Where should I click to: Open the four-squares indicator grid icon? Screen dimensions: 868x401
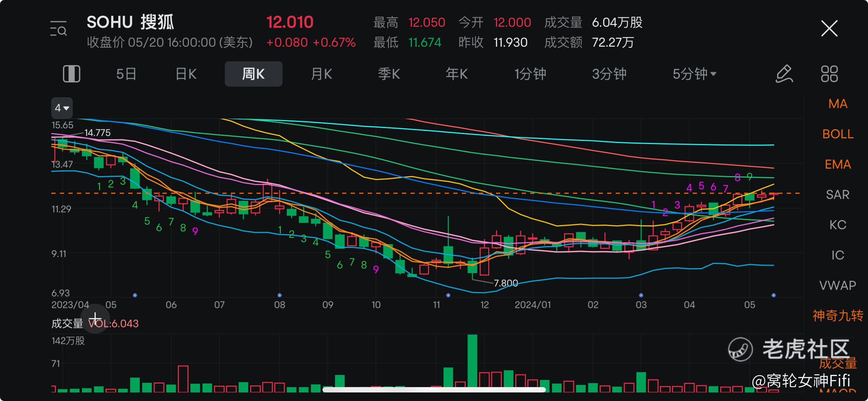tap(829, 74)
